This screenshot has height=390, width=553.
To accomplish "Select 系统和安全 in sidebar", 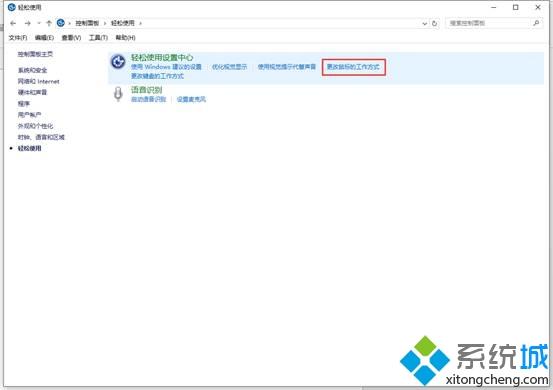I will [32, 70].
